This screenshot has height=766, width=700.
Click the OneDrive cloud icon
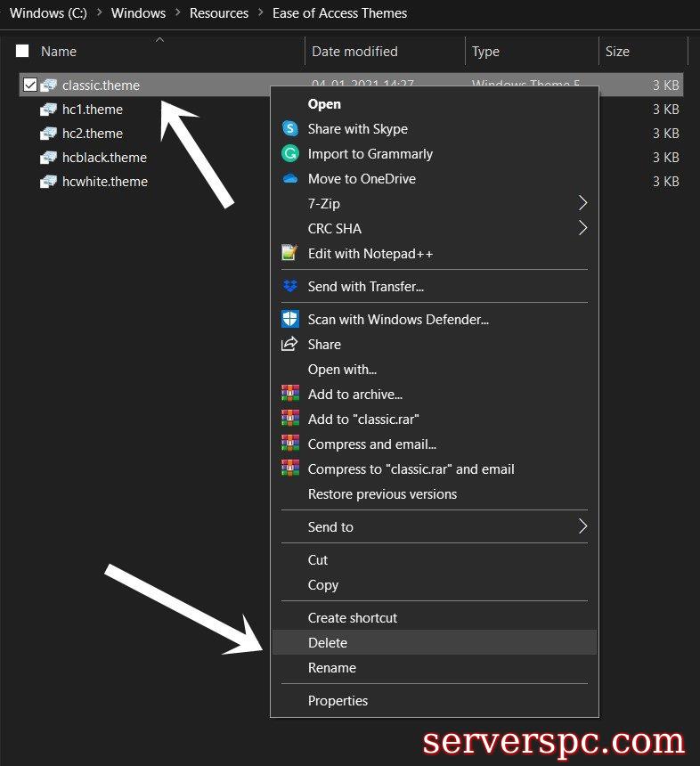pyautogui.click(x=289, y=179)
